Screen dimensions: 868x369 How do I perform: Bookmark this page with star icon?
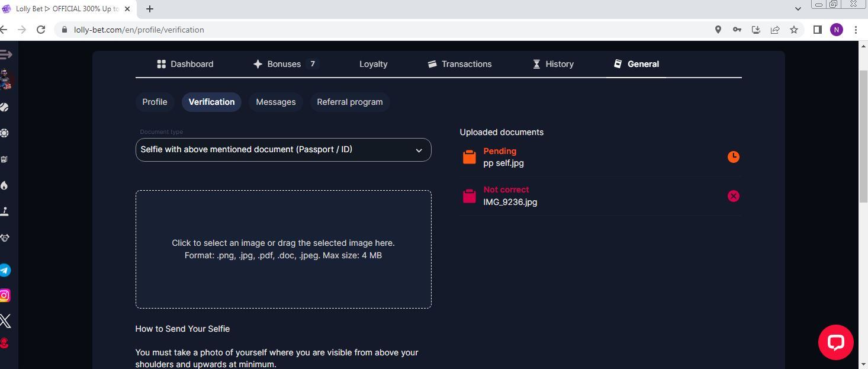click(794, 30)
